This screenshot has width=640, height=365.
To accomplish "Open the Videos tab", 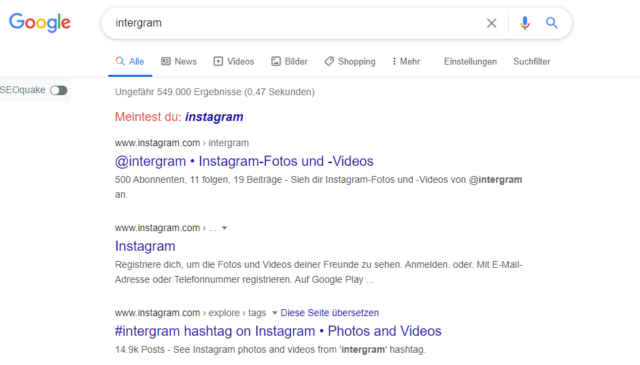I will [234, 62].
